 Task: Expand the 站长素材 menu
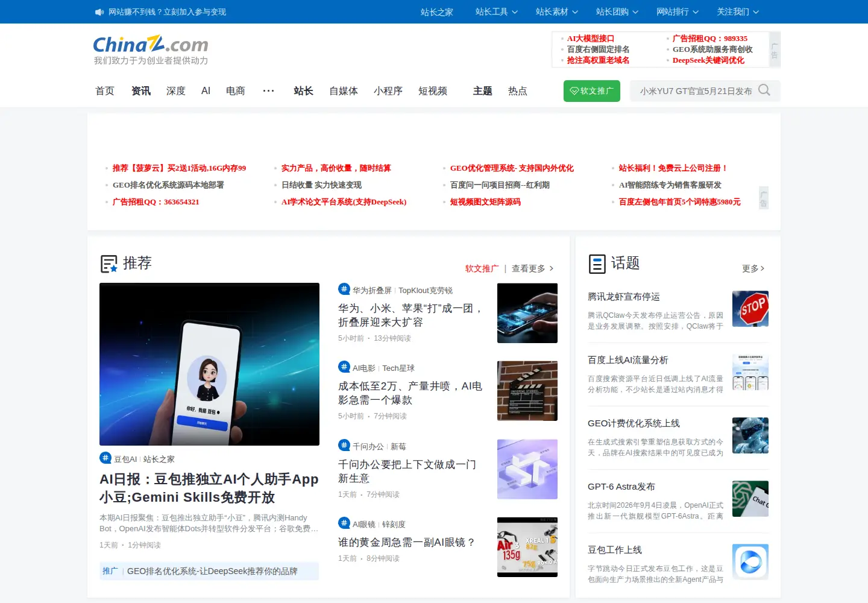click(x=557, y=11)
